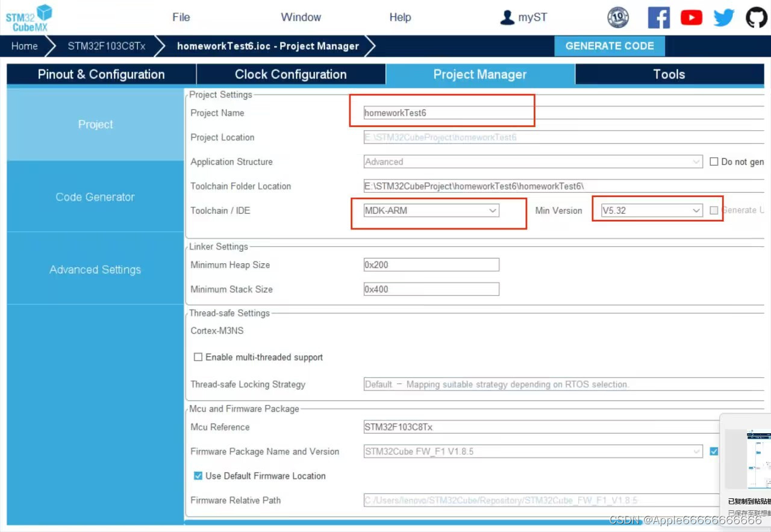Click the Firmware Relative Path field

click(542, 500)
